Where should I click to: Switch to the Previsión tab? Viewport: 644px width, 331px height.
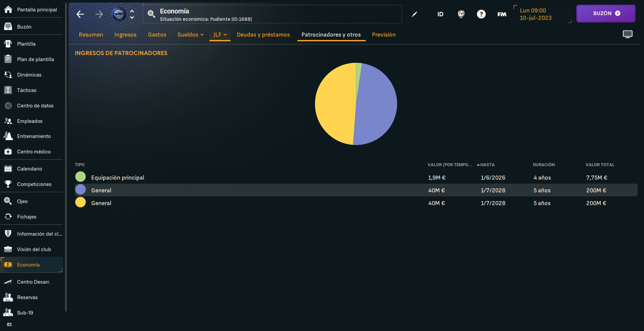point(384,35)
